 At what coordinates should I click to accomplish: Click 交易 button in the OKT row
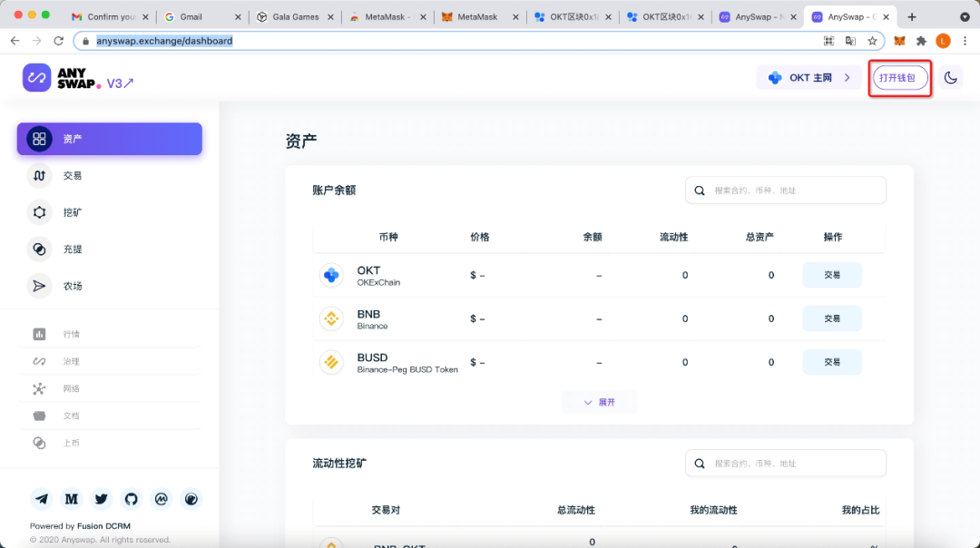pyautogui.click(x=832, y=275)
